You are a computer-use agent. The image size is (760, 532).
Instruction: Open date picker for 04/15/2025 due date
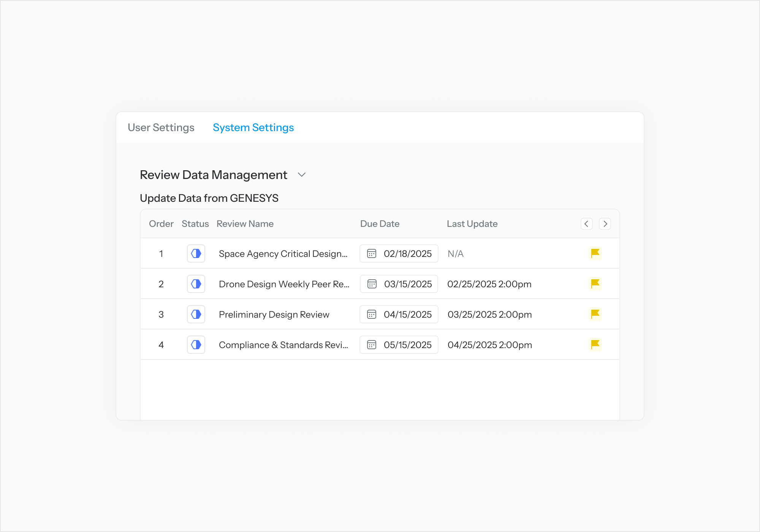coord(399,314)
